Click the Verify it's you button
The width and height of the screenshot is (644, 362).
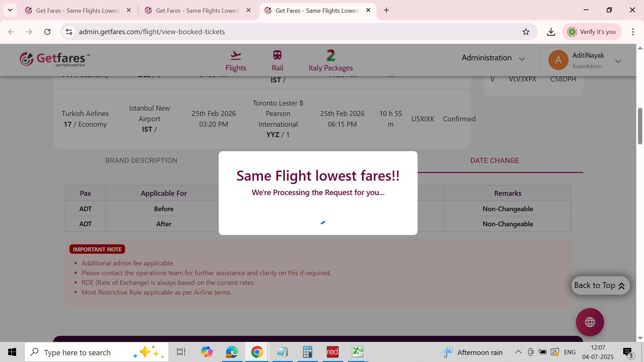[x=592, y=32]
